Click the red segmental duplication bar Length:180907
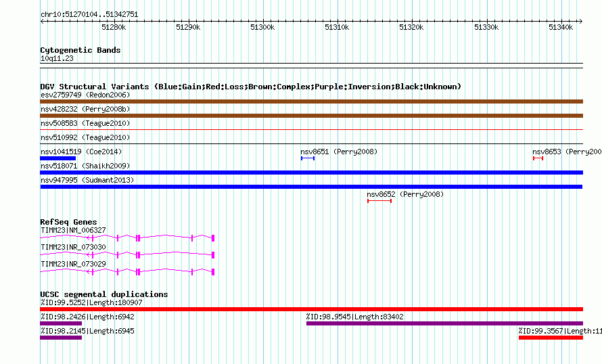Viewport: 602px width, 364px height. click(311, 309)
